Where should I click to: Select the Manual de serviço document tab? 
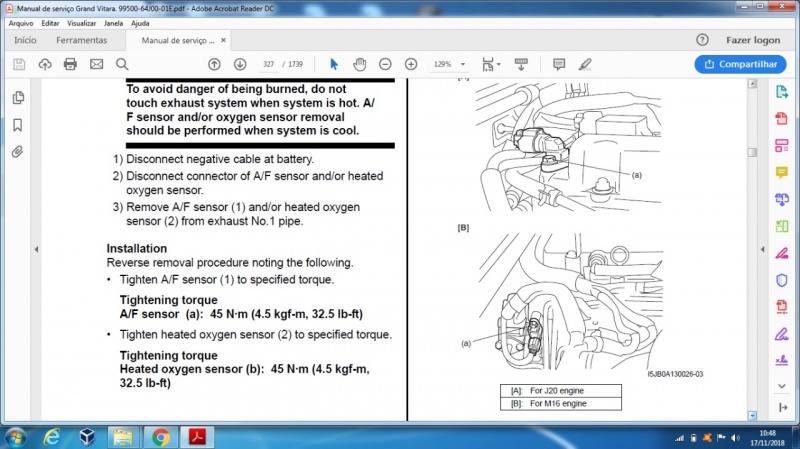(178, 40)
